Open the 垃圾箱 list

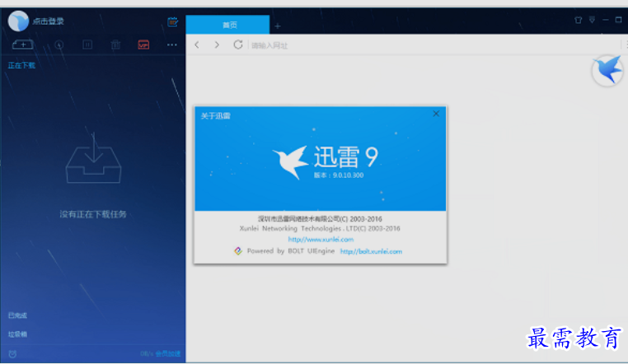click(x=17, y=334)
